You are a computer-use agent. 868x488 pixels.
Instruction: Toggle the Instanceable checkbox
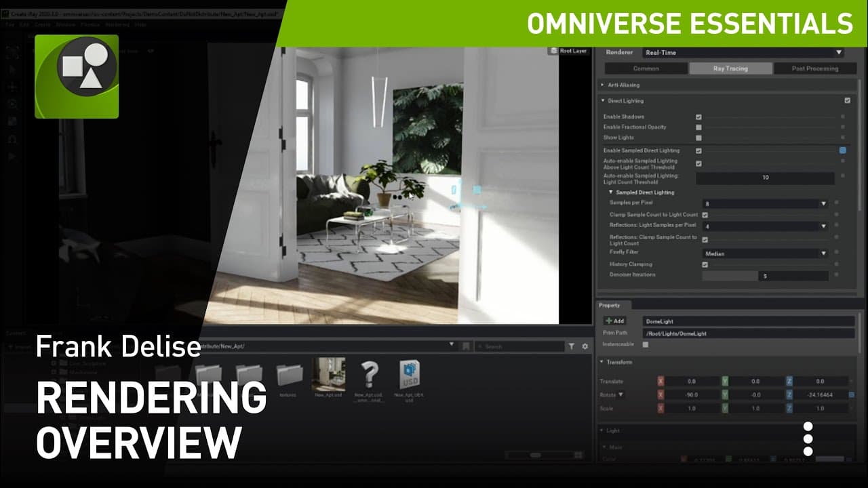pos(646,345)
